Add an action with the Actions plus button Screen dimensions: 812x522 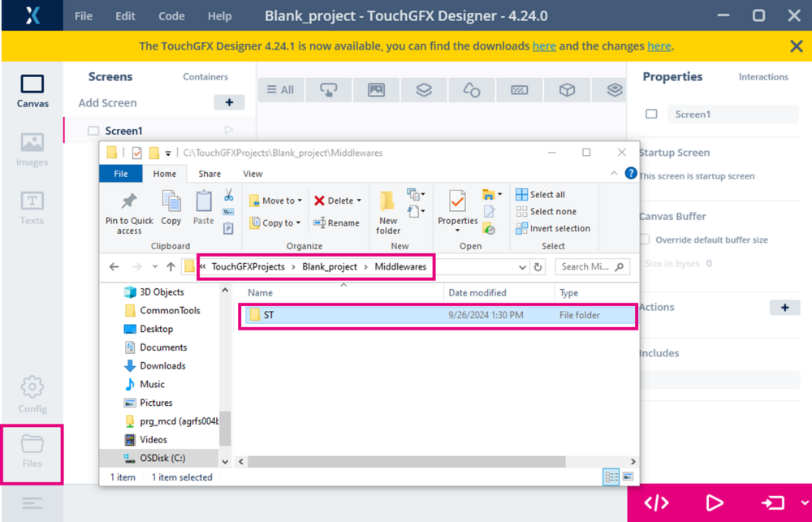click(x=785, y=308)
